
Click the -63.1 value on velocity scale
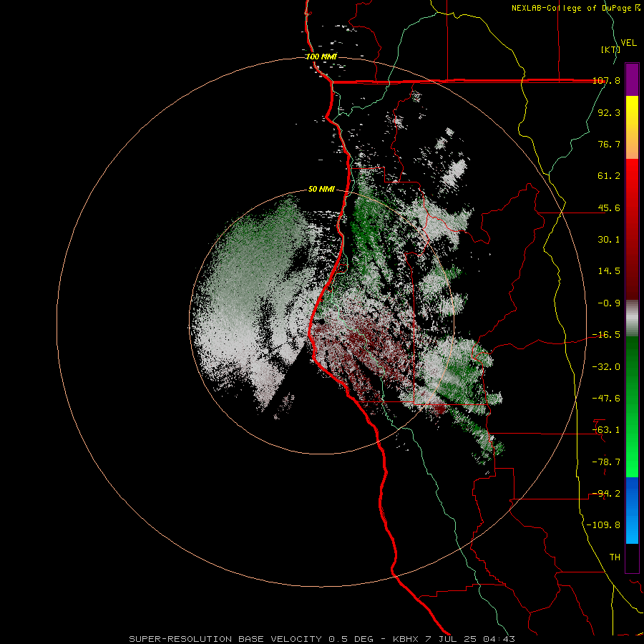click(x=606, y=430)
